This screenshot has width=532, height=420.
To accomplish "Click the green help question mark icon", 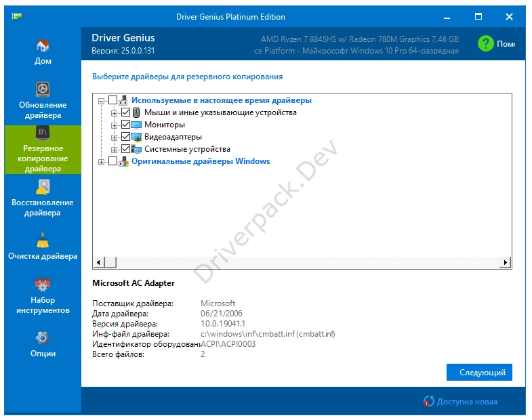I will 485,43.
